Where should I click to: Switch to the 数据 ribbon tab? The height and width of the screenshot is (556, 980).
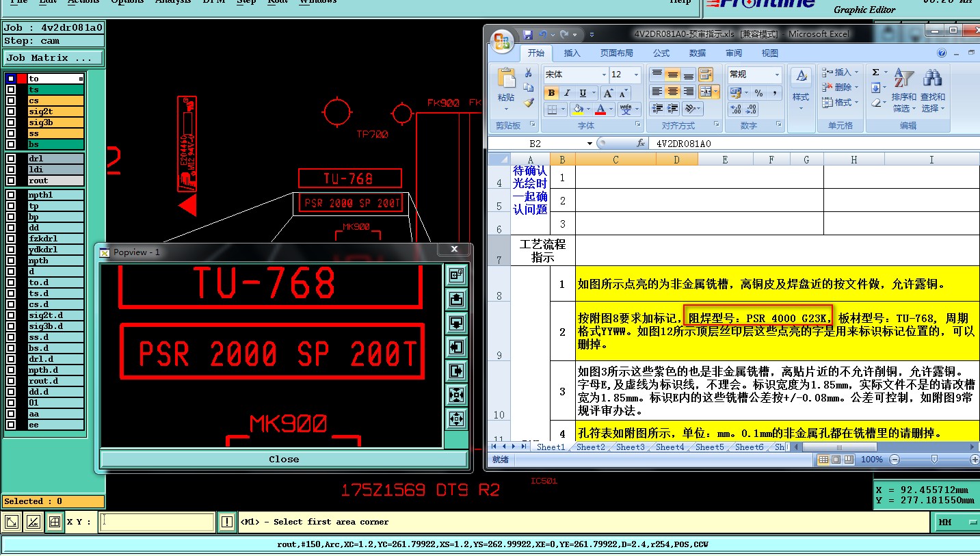698,53
